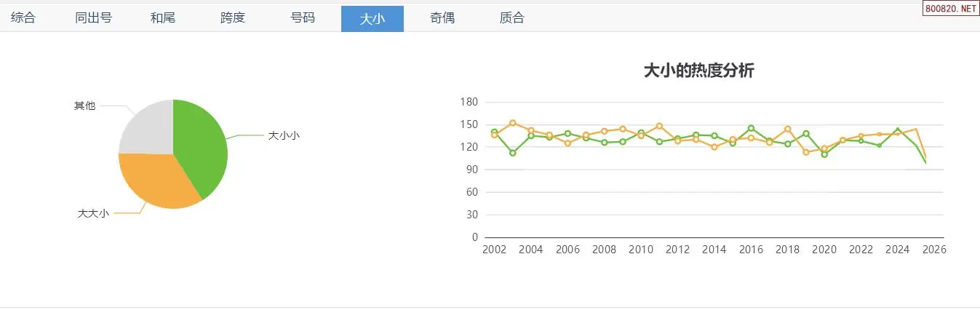Select the 其他 pie label
The width and height of the screenshot is (980, 310).
point(84,106)
